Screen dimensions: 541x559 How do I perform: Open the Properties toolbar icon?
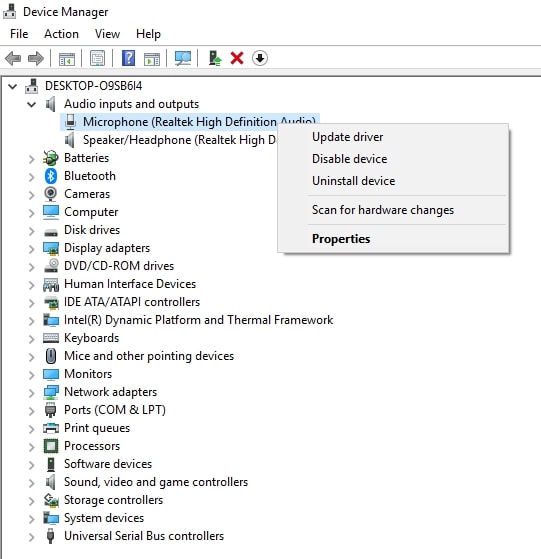[x=97, y=58]
